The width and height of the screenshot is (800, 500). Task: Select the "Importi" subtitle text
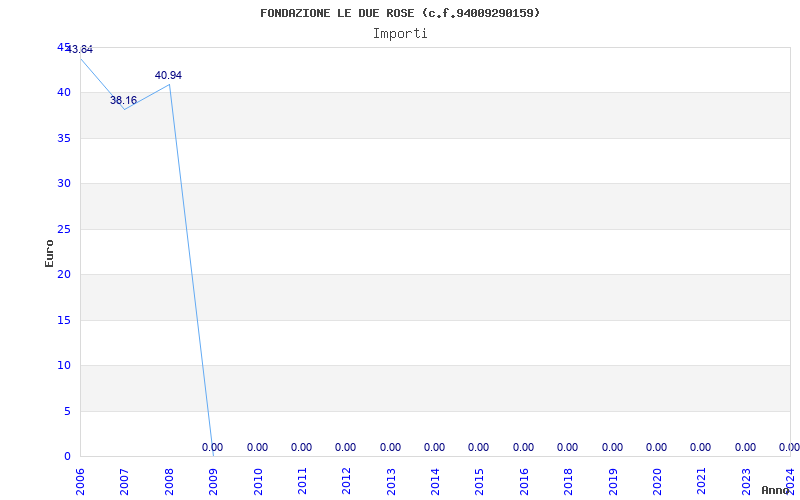point(400,34)
